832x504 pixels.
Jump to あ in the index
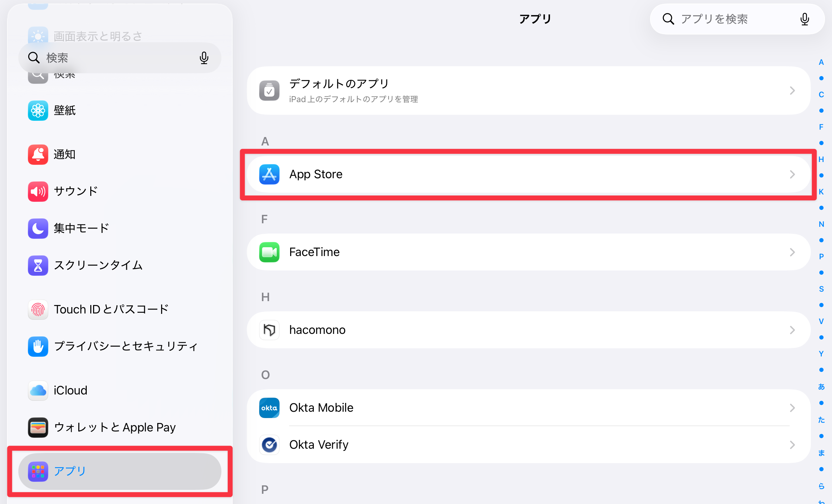pos(821,387)
